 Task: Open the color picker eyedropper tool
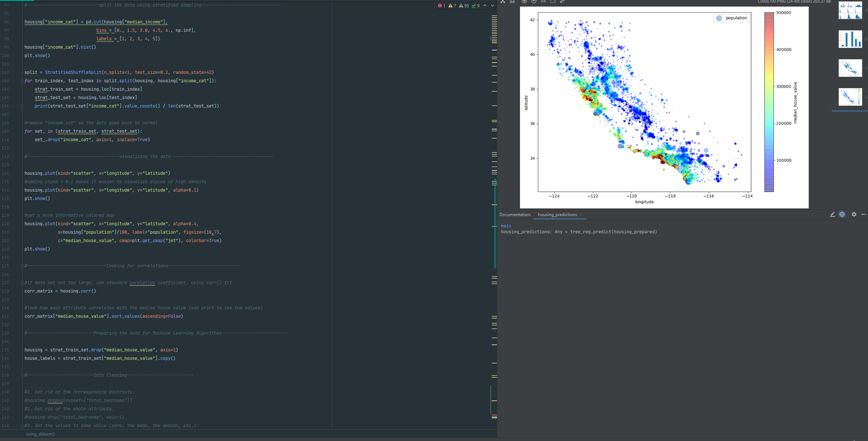tap(562, 1)
